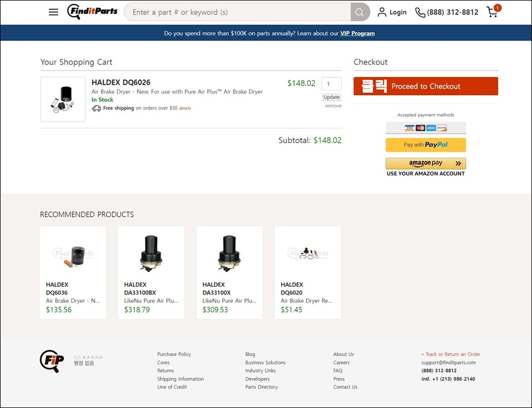The height and width of the screenshot is (408, 532).
Task: Click the $135.56 price
Action: [59, 309]
